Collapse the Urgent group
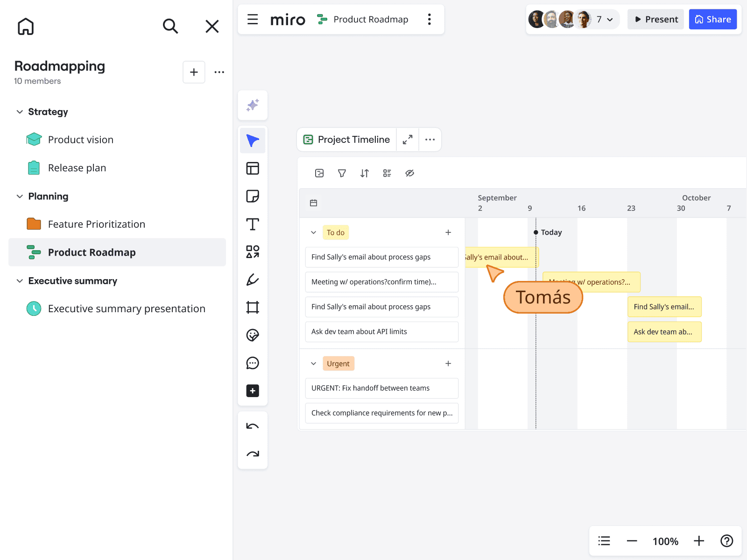 pos(314,364)
